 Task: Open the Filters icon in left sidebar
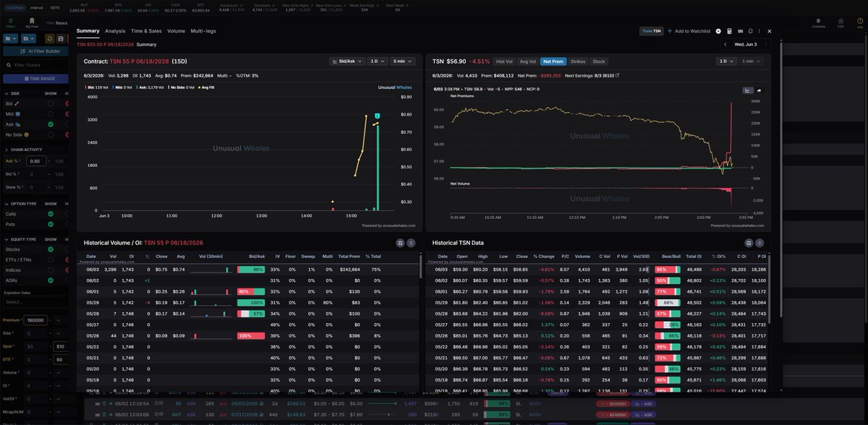pos(10,22)
